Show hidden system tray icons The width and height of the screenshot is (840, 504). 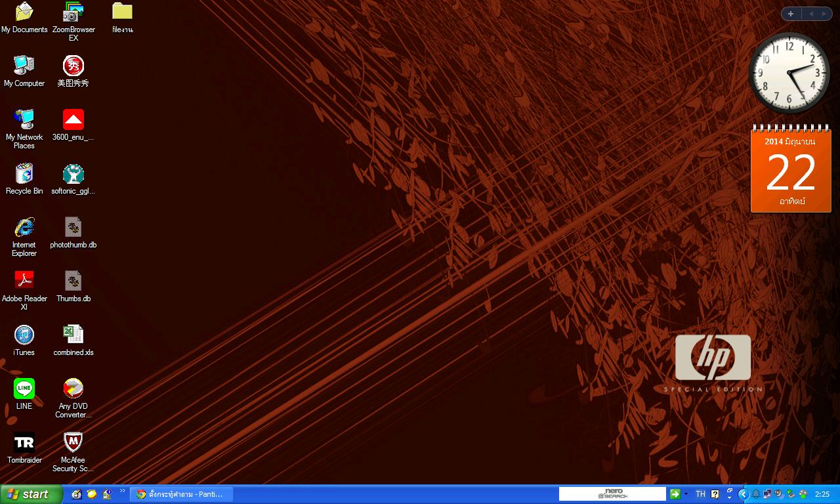pos(744,494)
